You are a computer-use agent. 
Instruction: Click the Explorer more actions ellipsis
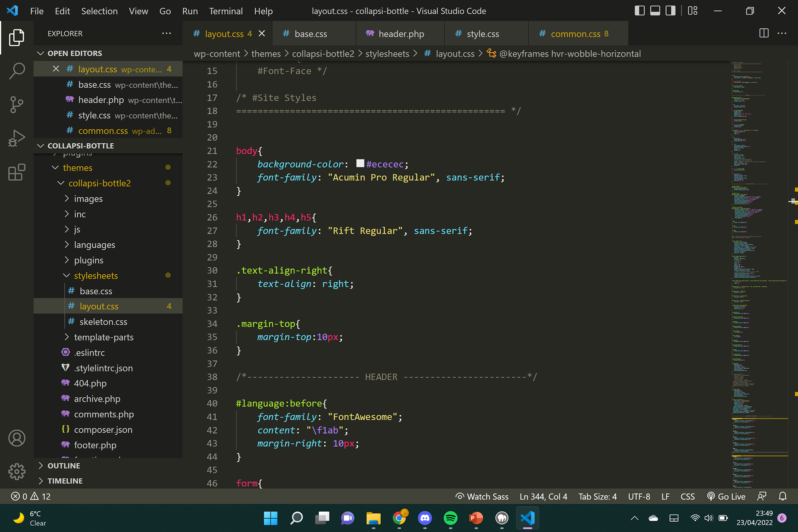tap(167, 33)
